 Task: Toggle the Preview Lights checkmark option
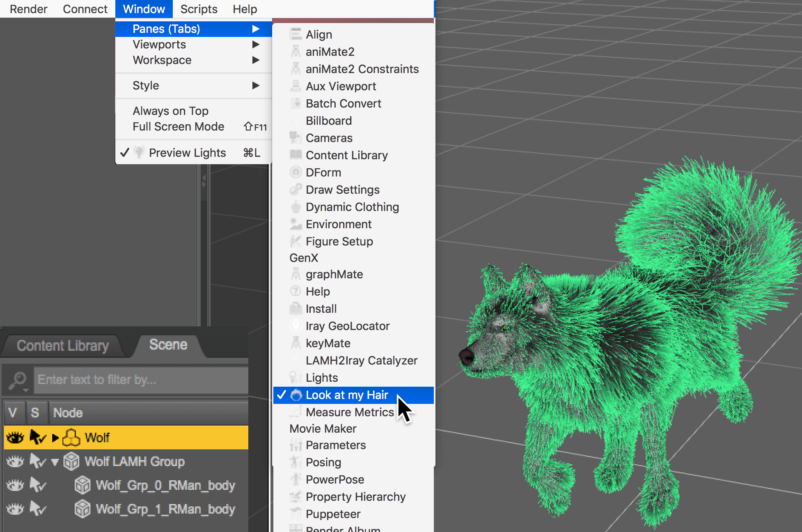[187, 153]
